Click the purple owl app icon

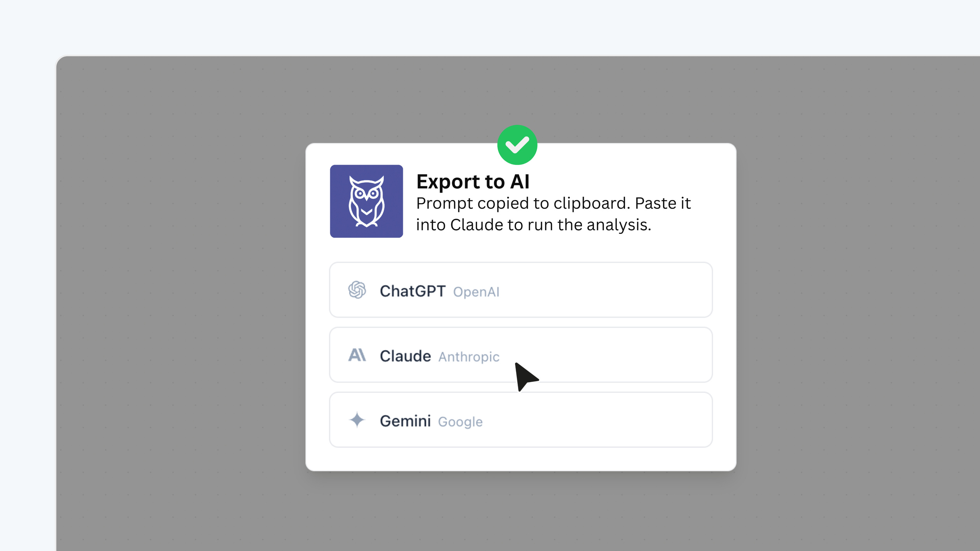click(366, 201)
